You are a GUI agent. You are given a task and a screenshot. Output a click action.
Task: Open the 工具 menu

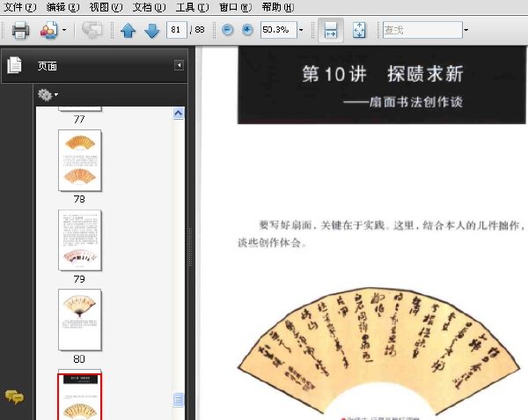point(192,7)
